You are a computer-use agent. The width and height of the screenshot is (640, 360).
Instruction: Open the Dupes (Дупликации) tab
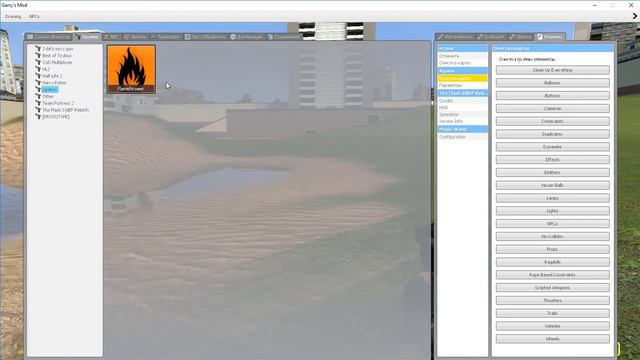[247, 37]
